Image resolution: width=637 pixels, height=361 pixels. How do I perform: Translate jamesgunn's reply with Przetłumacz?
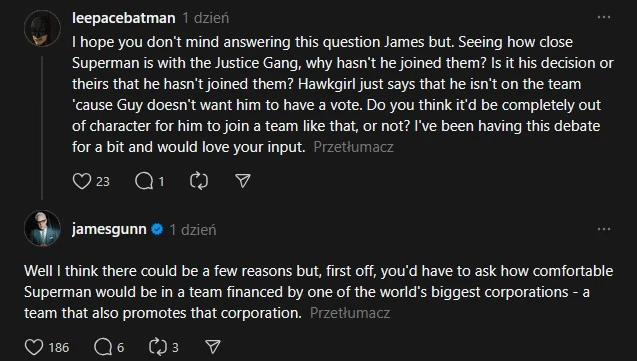point(350,313)
